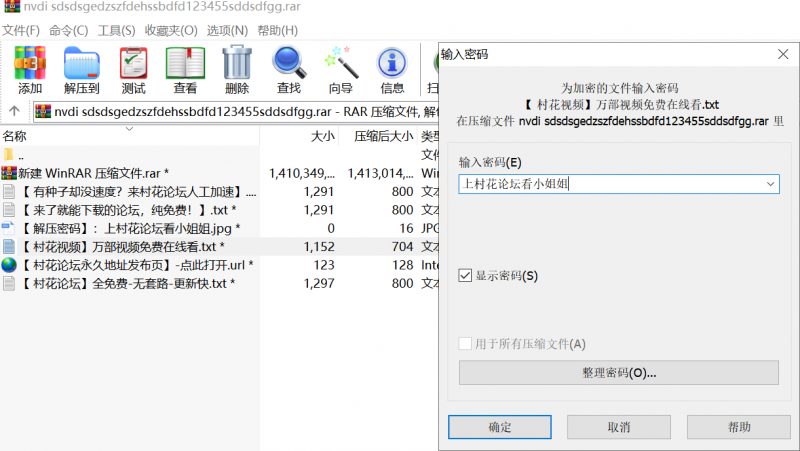Click the 测试 (Test) toolbar icon
This screenshot has height=451, width=800.
(x=134, y=63)
